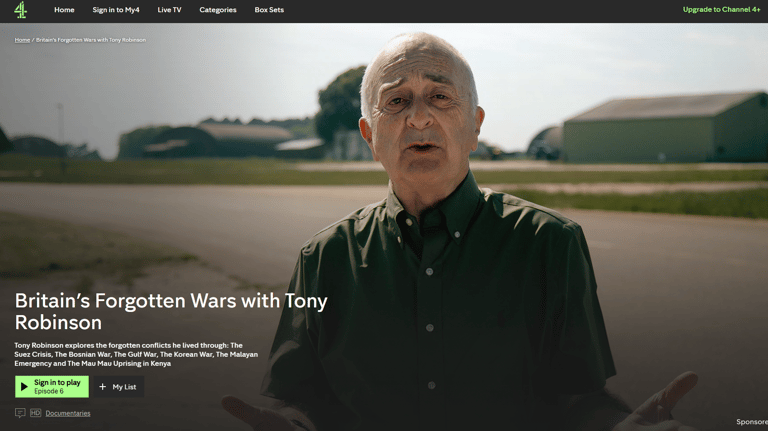The width and height of the screenshot is (768, 431).
Task: Click breadcrumb text 'Britain's Forgotten Wars with Tony Robinson'
Action: point(91,40)
